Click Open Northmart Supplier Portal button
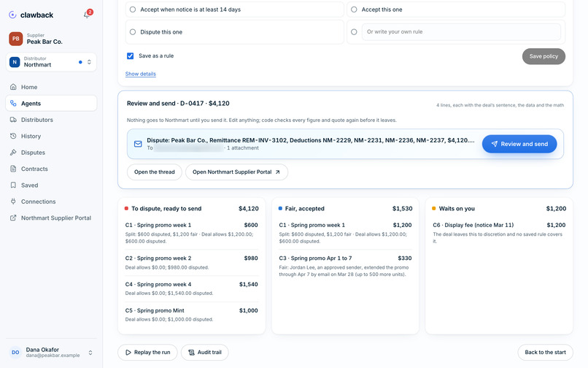This screenshot has height=368, width=588. pos(236,172)
